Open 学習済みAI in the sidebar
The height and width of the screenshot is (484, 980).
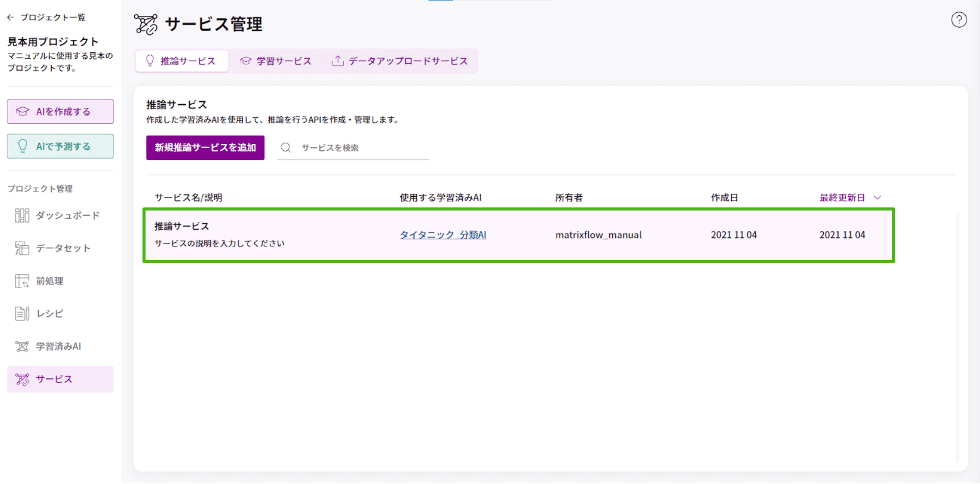[x=60, y=346]
